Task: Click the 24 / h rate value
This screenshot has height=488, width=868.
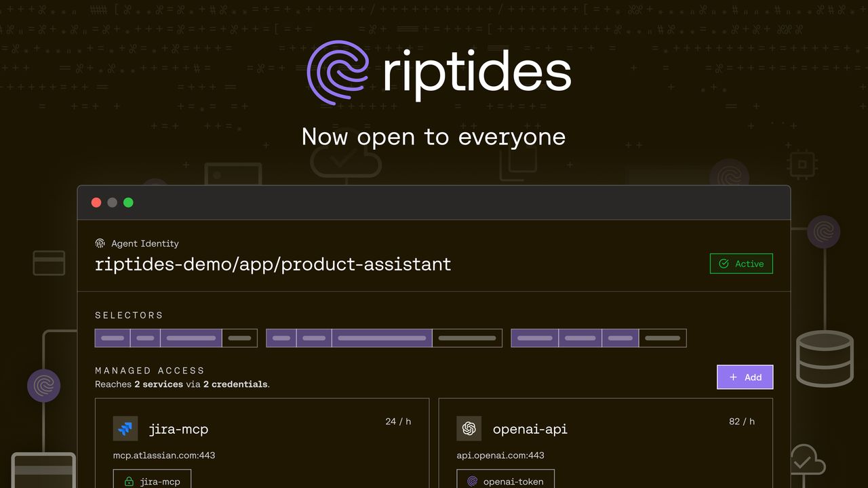Action: 398,421
